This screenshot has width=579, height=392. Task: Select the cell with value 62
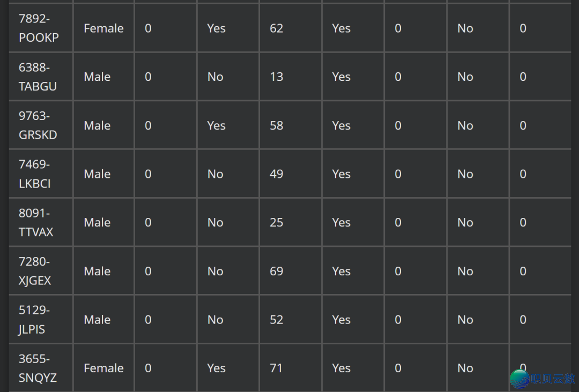coord(277,28)
